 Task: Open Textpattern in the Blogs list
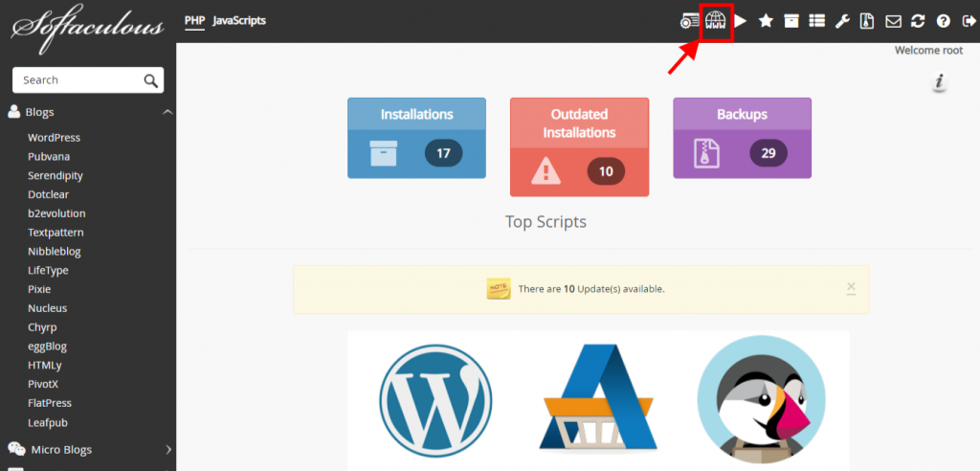(56, 233)
